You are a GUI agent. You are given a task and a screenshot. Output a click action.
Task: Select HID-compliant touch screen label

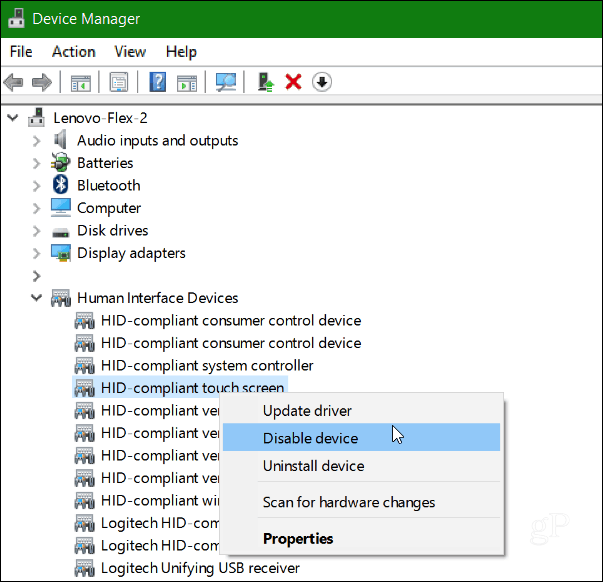tap(192, 388)
